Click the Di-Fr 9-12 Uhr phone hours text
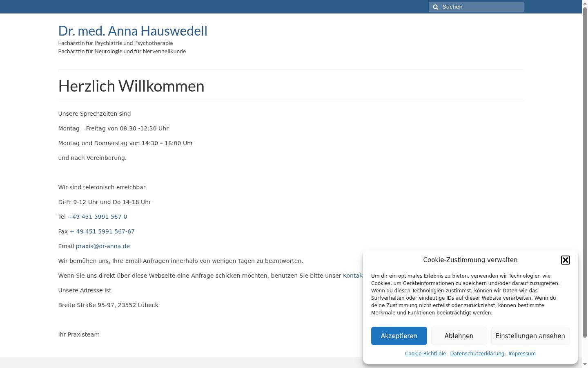Viewport: 588px width, 368px height. 105,202
